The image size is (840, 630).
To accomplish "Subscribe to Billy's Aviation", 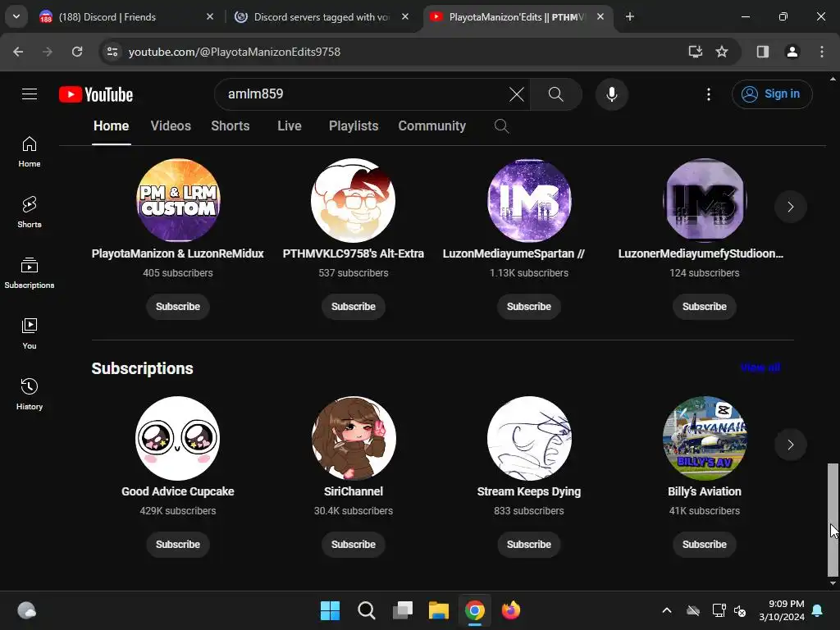I will [x=705, y=545].
